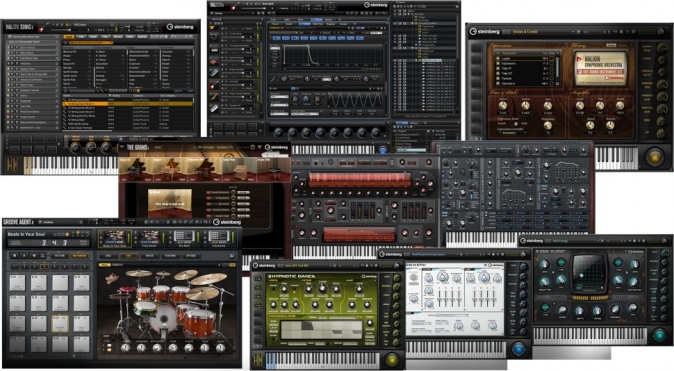Click the stop button in Groove Agent transport
The width and height of the screenshot is (674, 371).
[x=15, y=255]
